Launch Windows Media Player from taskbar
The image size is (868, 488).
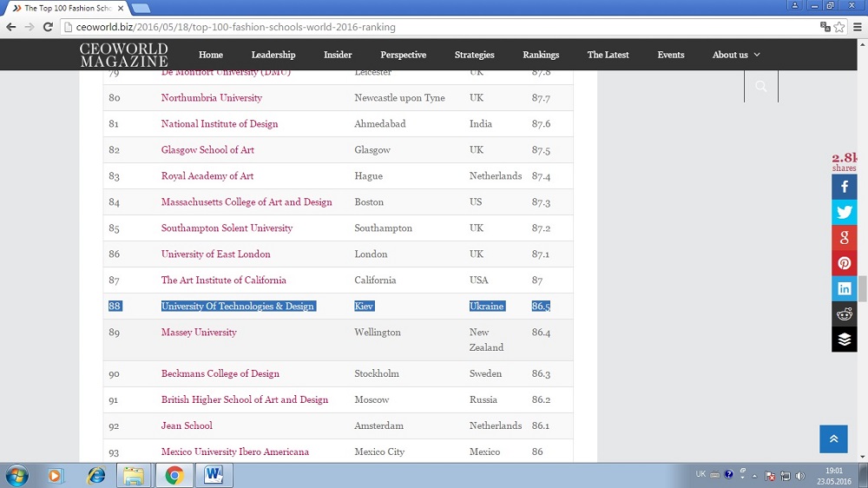tap(55, 476)
